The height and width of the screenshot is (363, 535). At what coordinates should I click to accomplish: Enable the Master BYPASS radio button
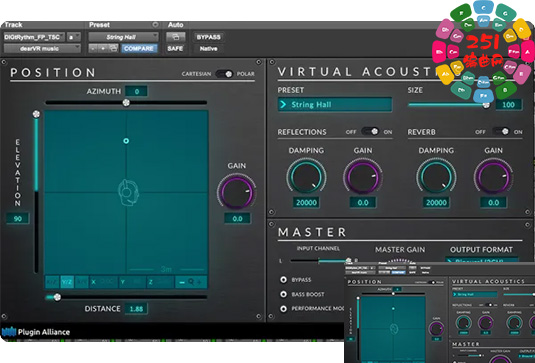point(283,279)
